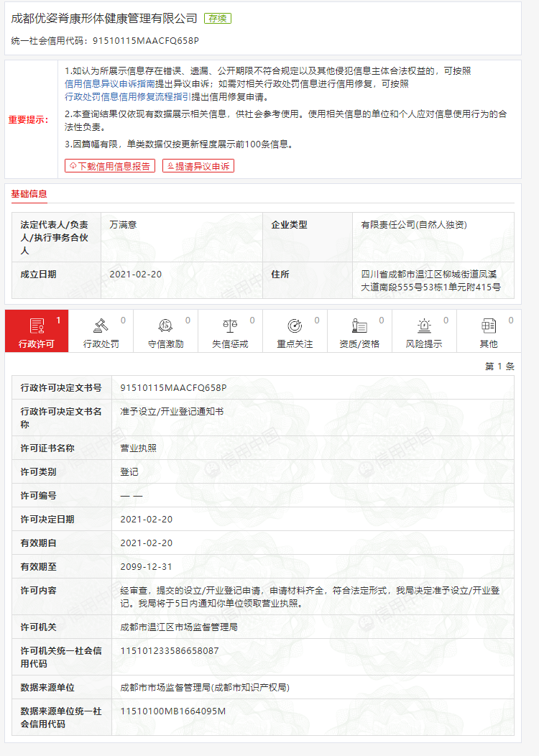Viewport: 539px width, 756px height.
Task: Click the 其他 document icon
Action: [x=489, y=326]
